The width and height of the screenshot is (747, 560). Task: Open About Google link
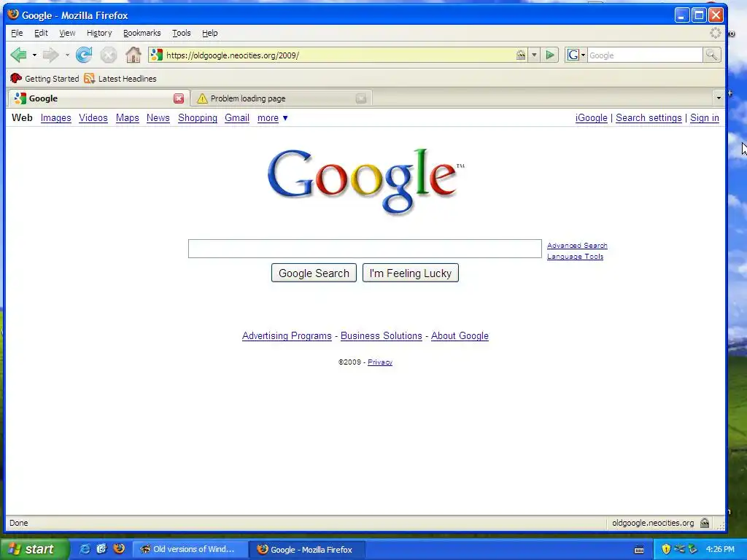click(460, 336)
